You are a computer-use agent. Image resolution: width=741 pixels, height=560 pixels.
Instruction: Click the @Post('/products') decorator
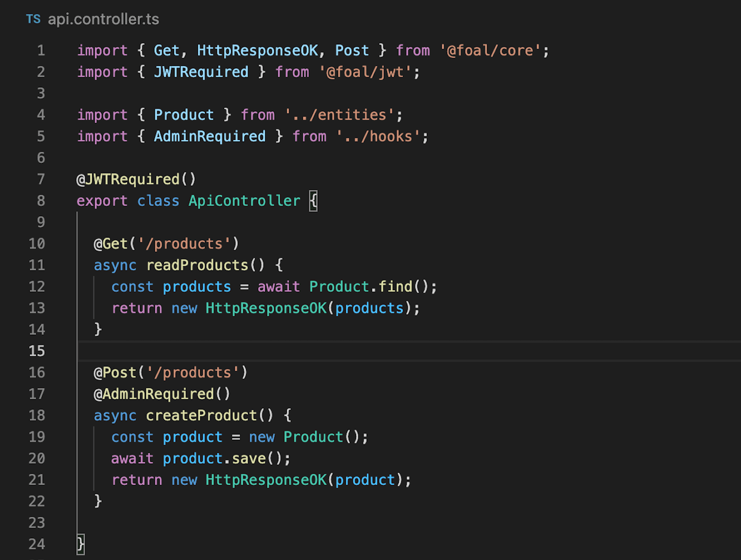(x=171, y=373)
